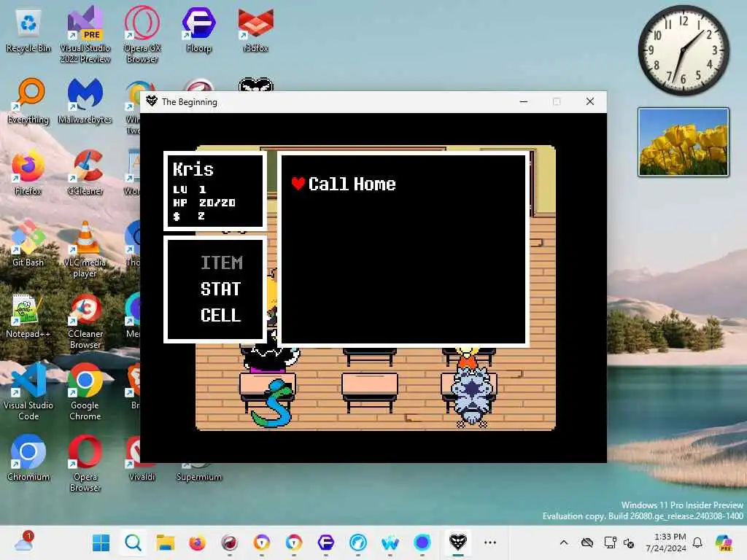Viewport: 747px width, 560px height.
Task: Expand hidden system tray icons chevron
Action: pos(564,542)
